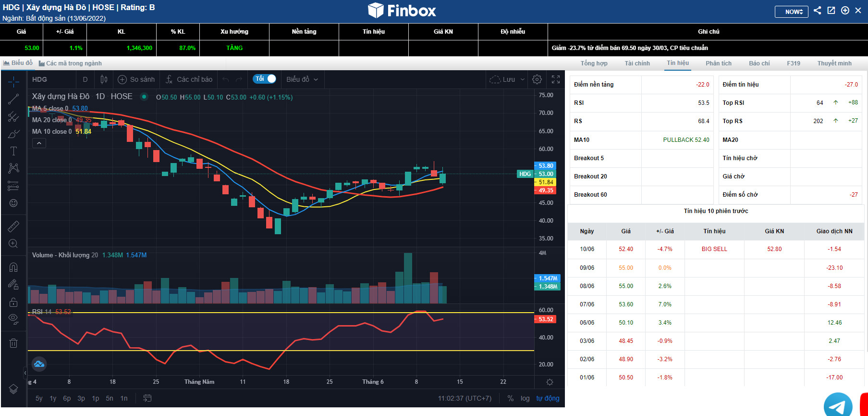Open the candlestick chart style picker
Viewport: 868px width, 416px height.
pos(104,79)
